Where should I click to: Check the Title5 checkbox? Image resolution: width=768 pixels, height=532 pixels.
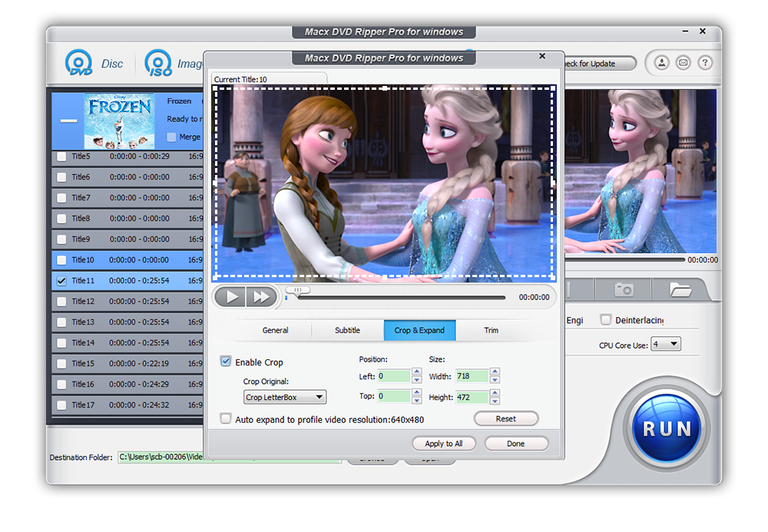(61, 157)
